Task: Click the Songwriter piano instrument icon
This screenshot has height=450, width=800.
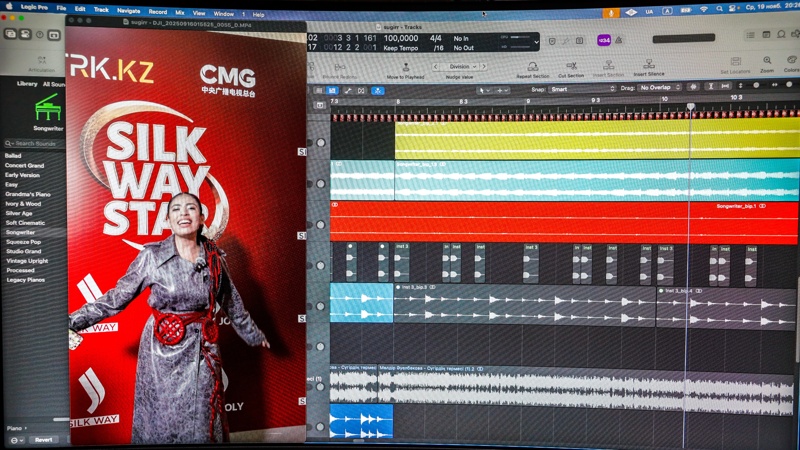Action: point(47,108)
